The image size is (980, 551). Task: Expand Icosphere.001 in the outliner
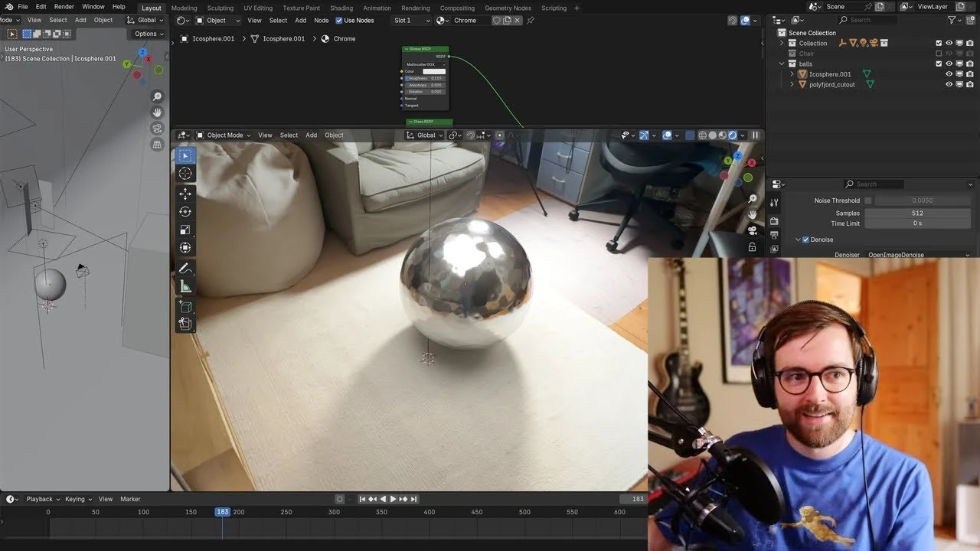(792, 74)
